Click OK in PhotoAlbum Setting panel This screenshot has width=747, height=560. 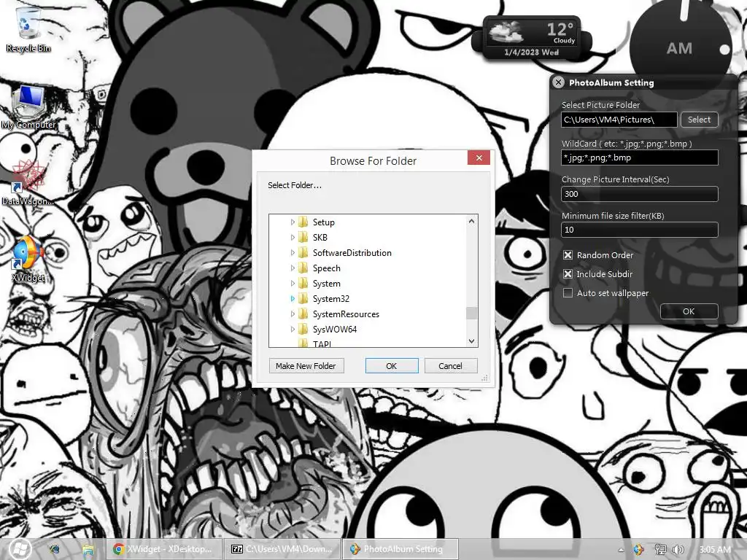coord(689,311)
